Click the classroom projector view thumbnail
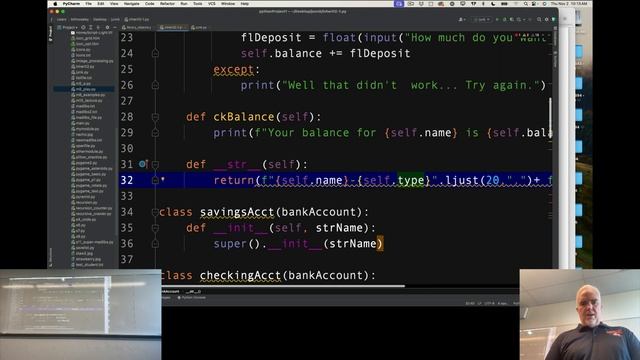 [x=80, y=314]
